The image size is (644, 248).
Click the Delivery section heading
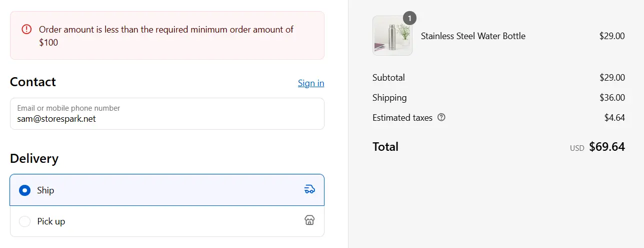(34, 159)
